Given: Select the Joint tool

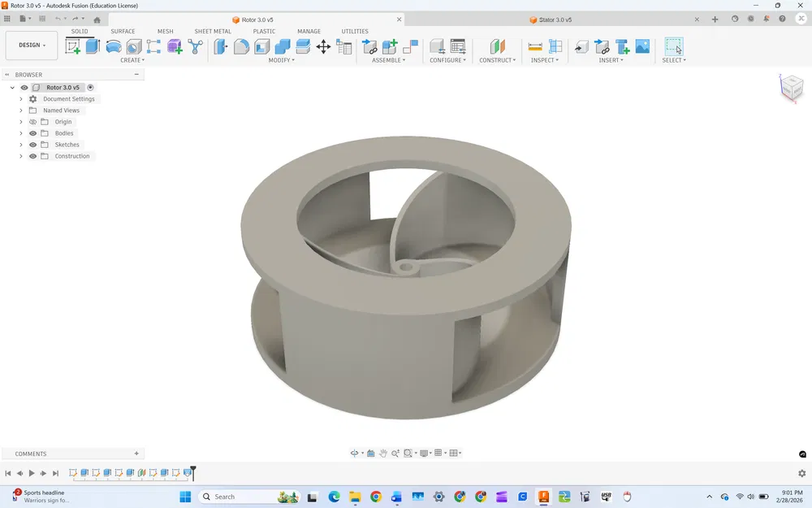Looking at the screenshot, I should 410,46.
